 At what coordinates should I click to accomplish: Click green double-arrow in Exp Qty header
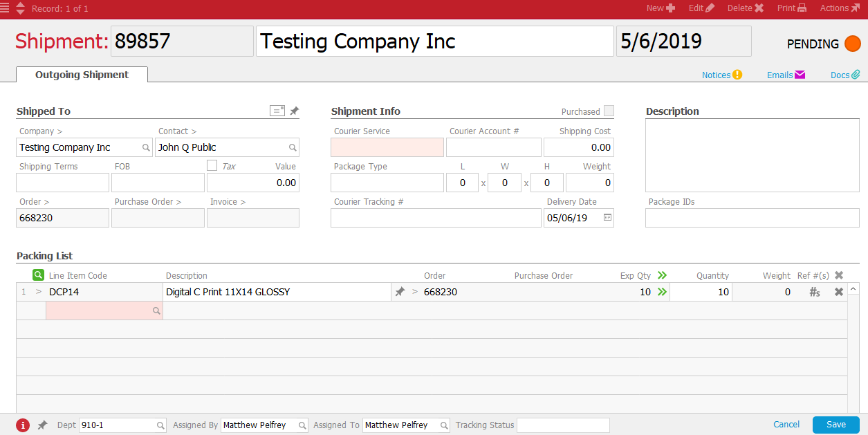[x=662, y=275]
